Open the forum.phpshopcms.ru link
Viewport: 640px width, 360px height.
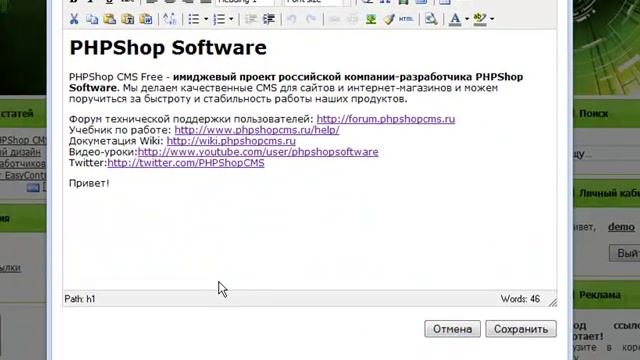386,119
